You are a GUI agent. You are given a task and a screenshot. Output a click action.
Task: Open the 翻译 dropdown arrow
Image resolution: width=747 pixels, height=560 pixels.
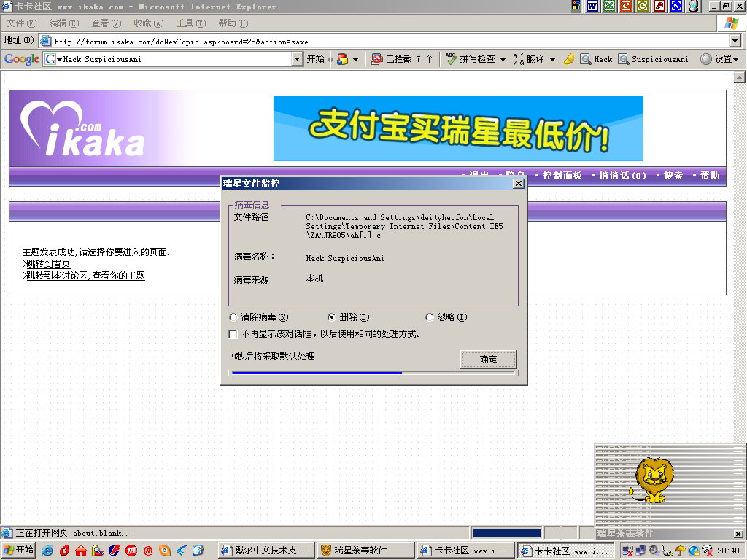coord(552,60)
